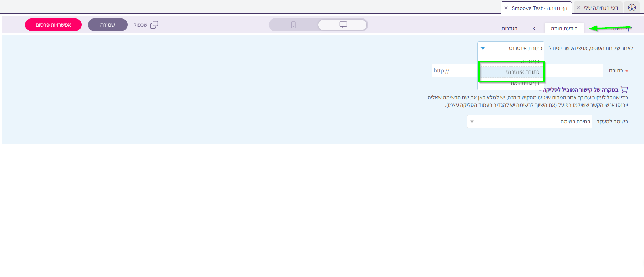Click the duplicate (שכפול) icon
The image size is (644, 277).
[x=154, y=25]
